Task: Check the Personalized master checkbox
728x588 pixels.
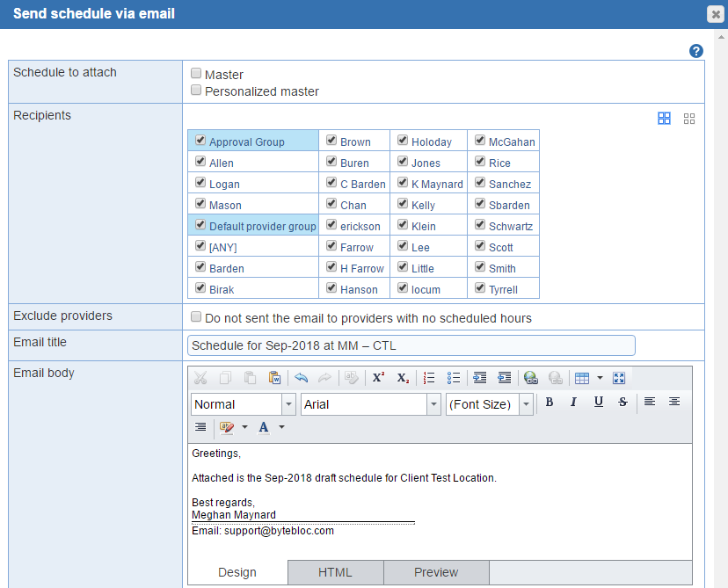Action: pos(196,90)
